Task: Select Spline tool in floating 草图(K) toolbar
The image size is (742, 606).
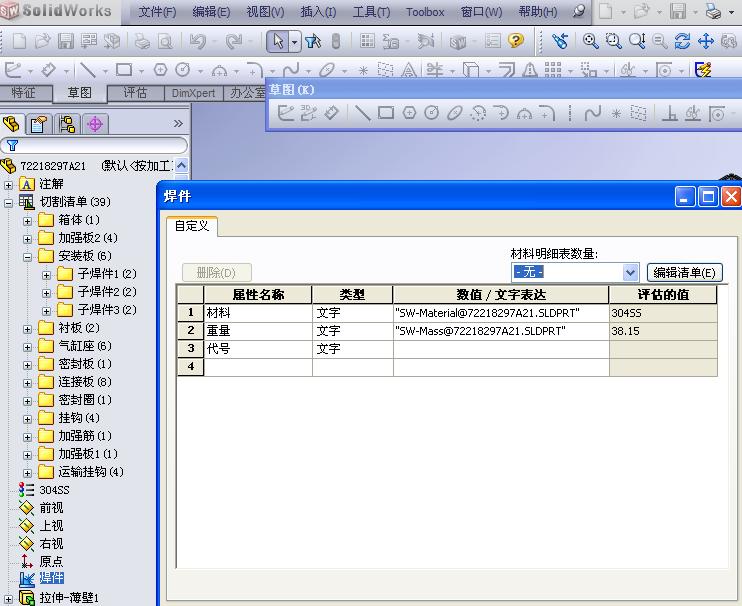Action: pyautogui.click(x=592, y=114)
